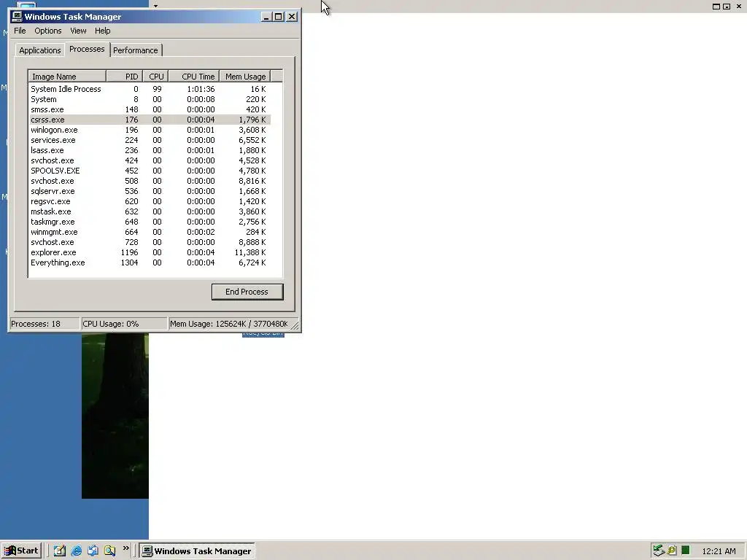The image size is (747, 560).
Task: Switch to the Applications tab
Action: 40,50
